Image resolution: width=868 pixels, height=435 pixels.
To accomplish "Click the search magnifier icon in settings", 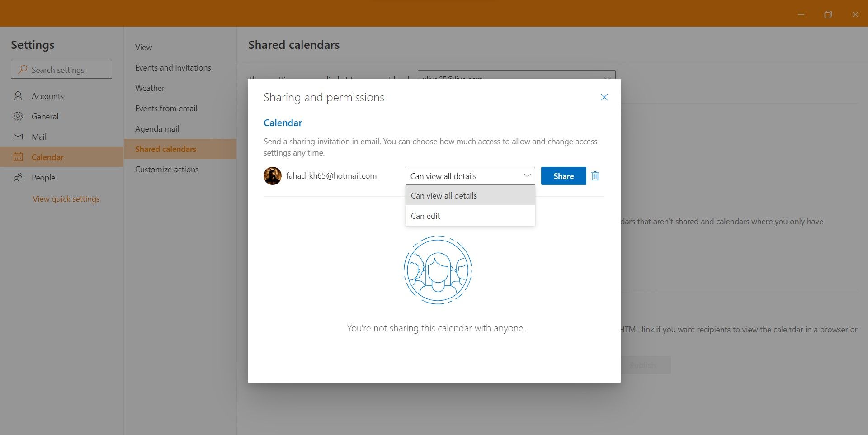I will click(x=23, y=70).
